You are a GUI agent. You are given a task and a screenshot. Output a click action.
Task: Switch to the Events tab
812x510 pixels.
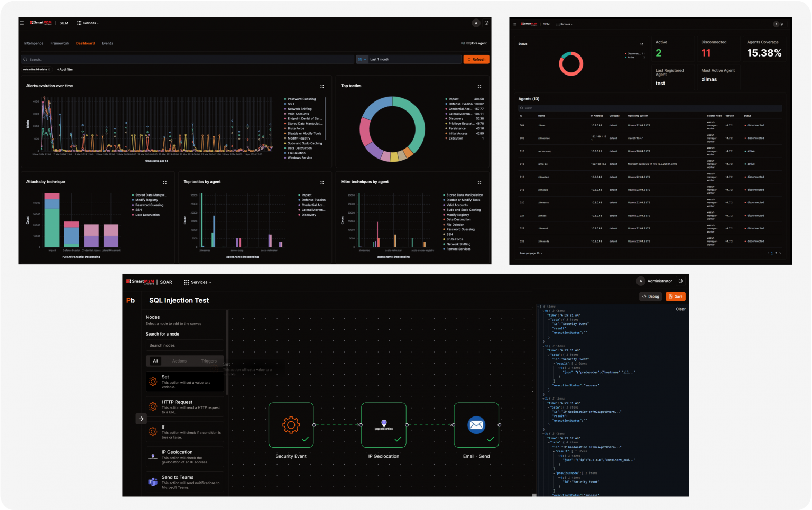(107, 43)
